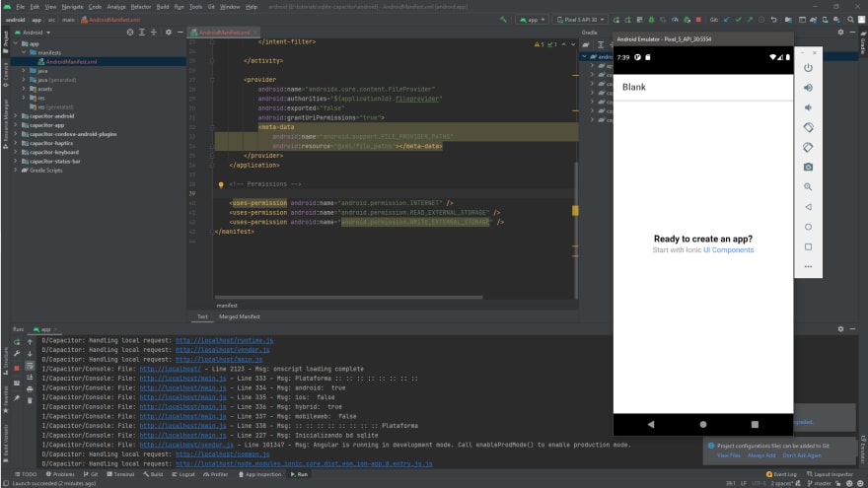Viewport: 868px width, 488px height.
Task: Click the red Stop button in top toolbar
Action: pyautogui.click(x=698, y=20)
